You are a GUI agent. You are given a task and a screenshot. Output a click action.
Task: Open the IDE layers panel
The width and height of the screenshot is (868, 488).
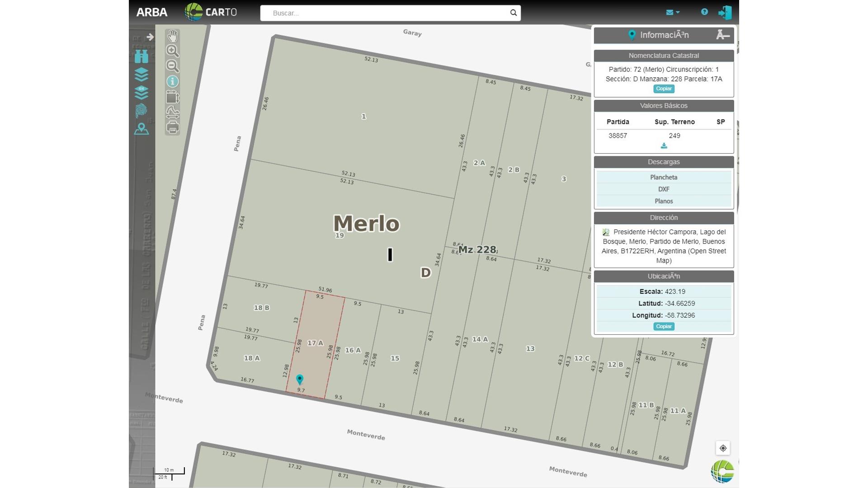(x=141, y=93)
